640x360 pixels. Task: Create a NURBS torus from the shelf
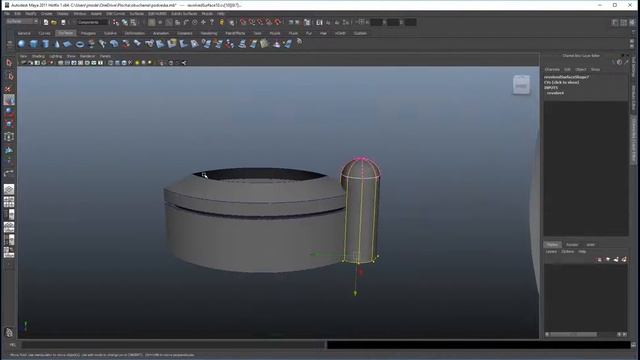[80, 44]
